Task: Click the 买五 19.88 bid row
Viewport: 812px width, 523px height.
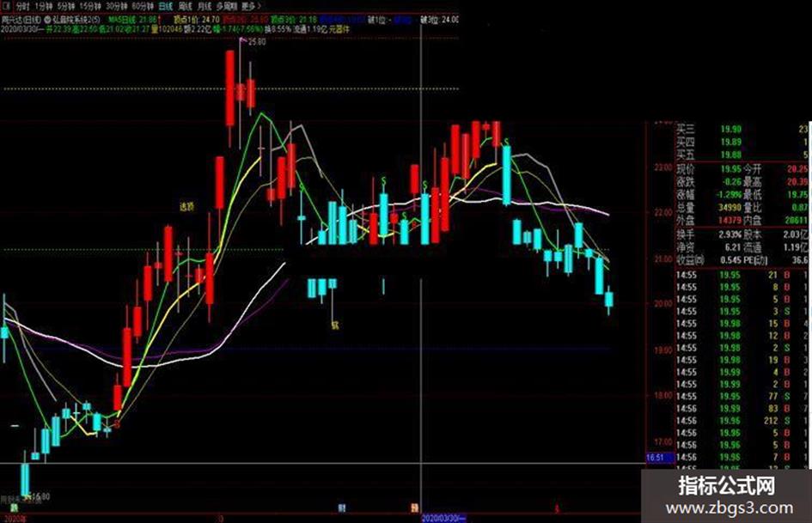Action: 742,155
